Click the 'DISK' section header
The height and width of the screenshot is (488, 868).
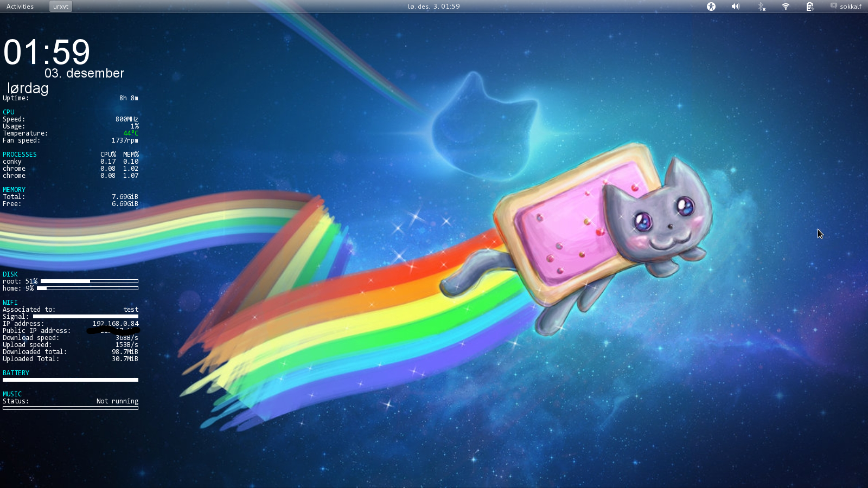coord(10,274)
